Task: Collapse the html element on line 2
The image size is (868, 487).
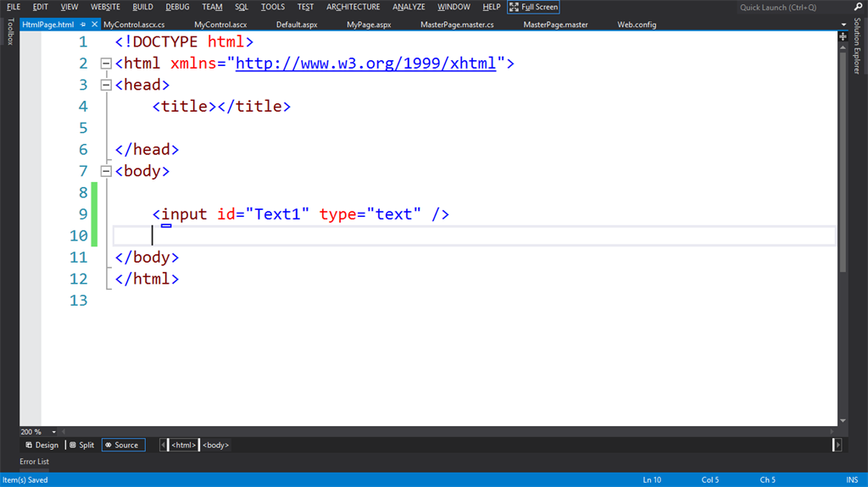Action: [x=106, y=64]
